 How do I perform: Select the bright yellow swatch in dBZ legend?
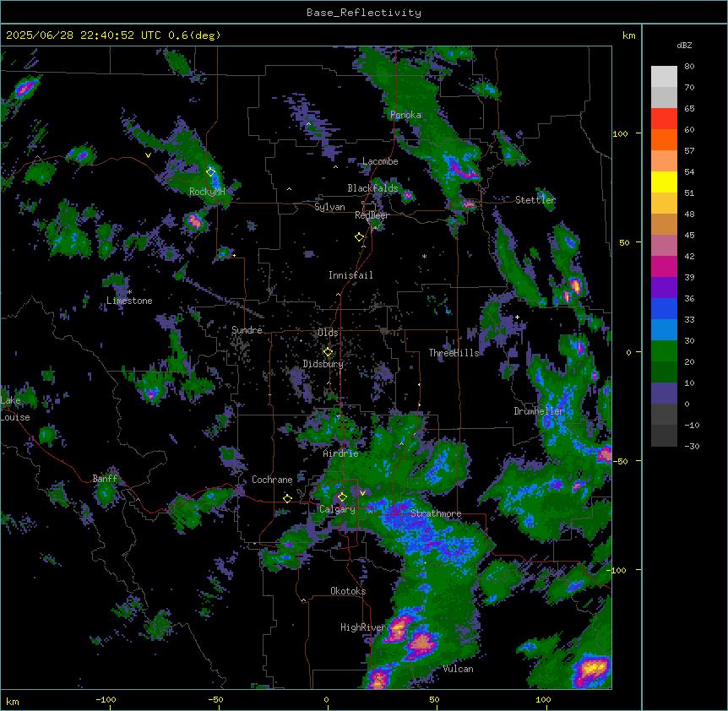664,182
